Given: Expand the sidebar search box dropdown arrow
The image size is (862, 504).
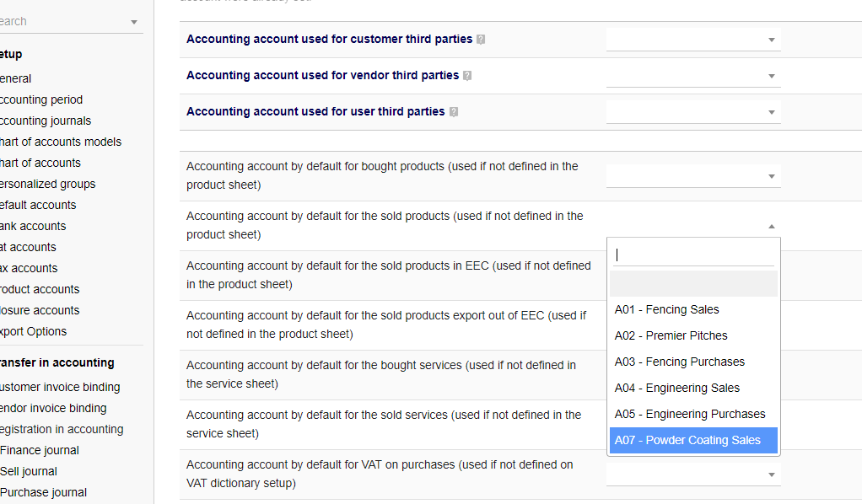Looking at the screenshot, I should [x=134, y=22].
